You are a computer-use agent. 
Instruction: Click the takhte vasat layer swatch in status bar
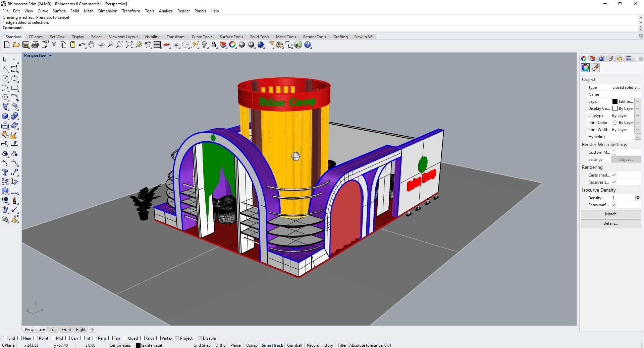[x=138, y=345]
